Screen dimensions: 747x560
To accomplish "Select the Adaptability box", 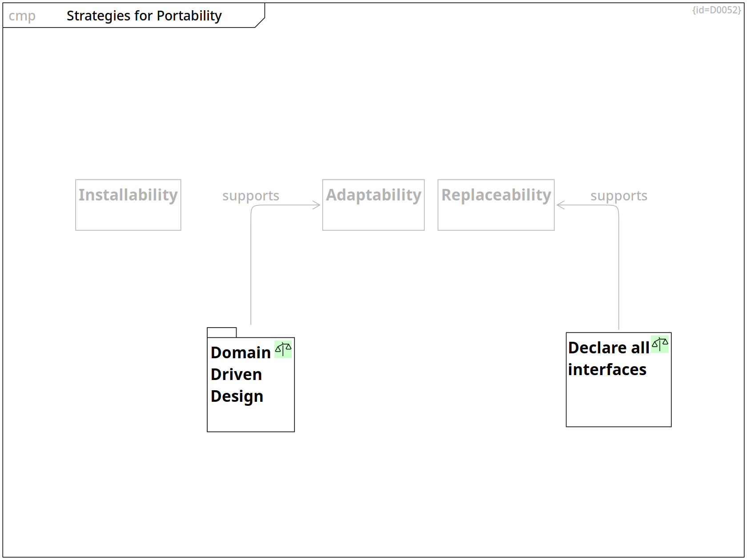I will pyautogui.click(x=373, y=205).
